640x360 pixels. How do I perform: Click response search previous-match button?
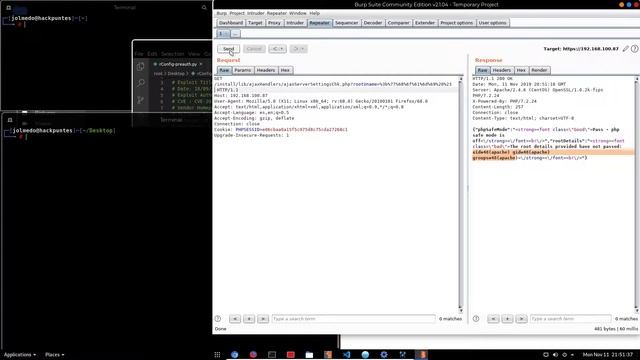pos(493,319)
